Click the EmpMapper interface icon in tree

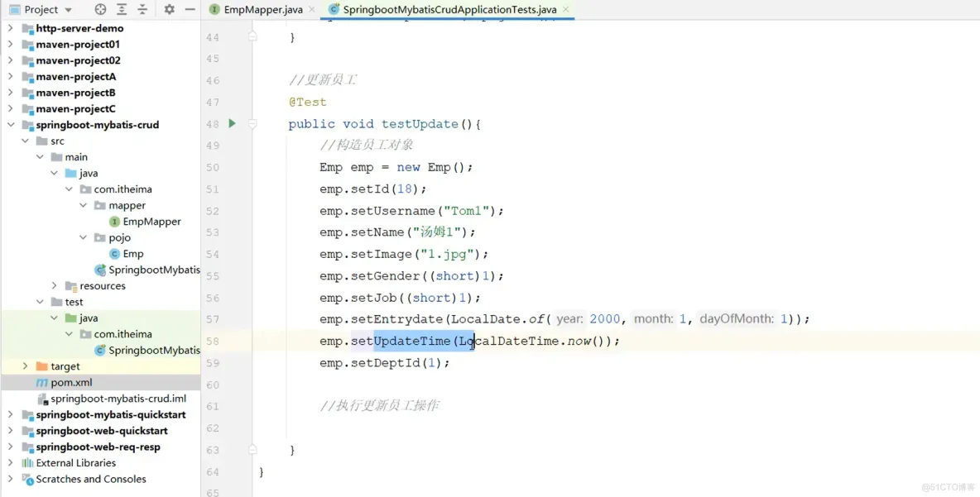pos(114,221)
